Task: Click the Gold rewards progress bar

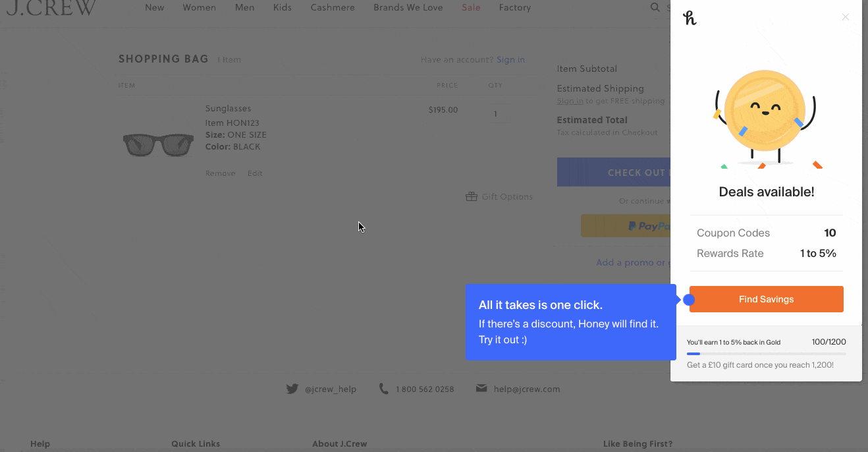Action: (767, 354)
